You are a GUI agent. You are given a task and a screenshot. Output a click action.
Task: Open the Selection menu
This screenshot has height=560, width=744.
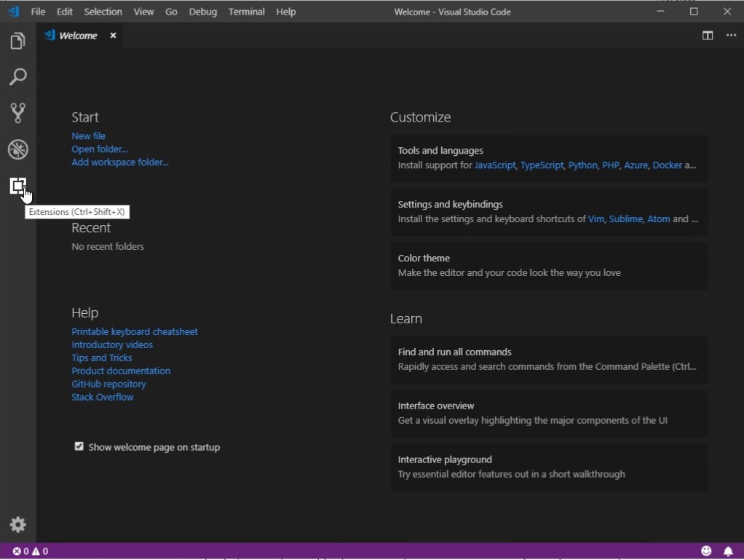[103, 12]
